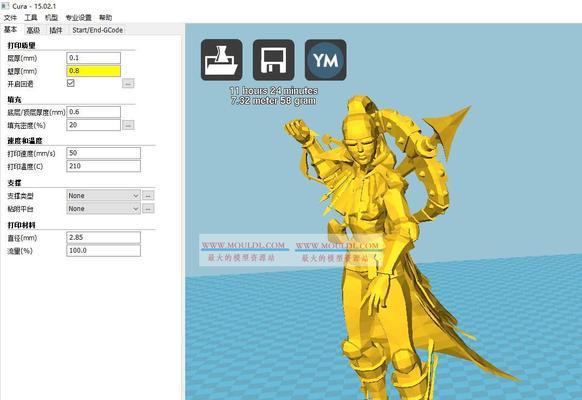Open the 帮助 menu
This screenshot has width=582, height=400.
click(x=105, y=17)
